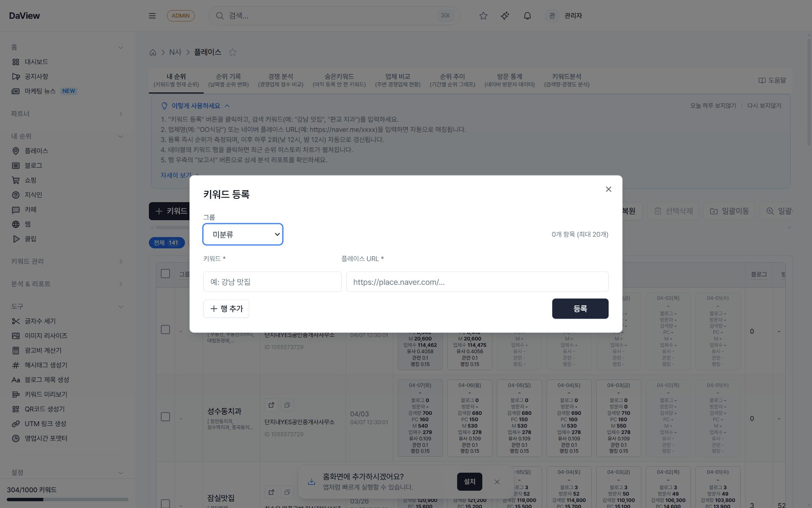Image resolution: width=812 pixels, height=508 pixels.
Task: Click the AI sparkle icon in the header
Action: click(x=505, y=15)
